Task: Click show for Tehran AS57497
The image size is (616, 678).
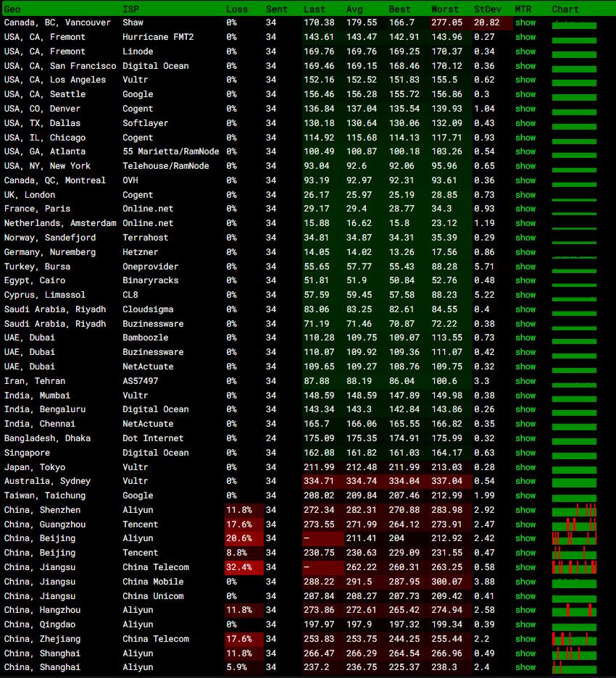Action: pos(525,381)
